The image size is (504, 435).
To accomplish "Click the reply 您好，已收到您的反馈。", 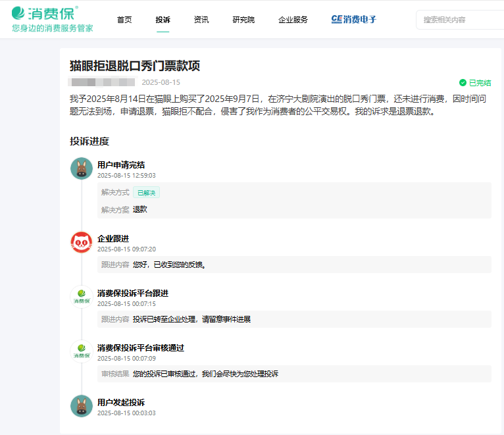I will 169,265.
